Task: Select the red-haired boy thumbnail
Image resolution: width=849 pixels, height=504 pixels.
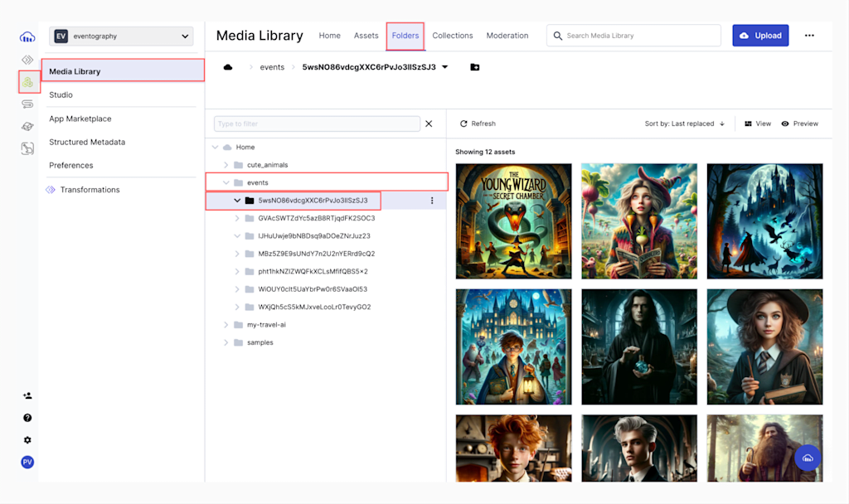Action: click(x=513, y=448)
